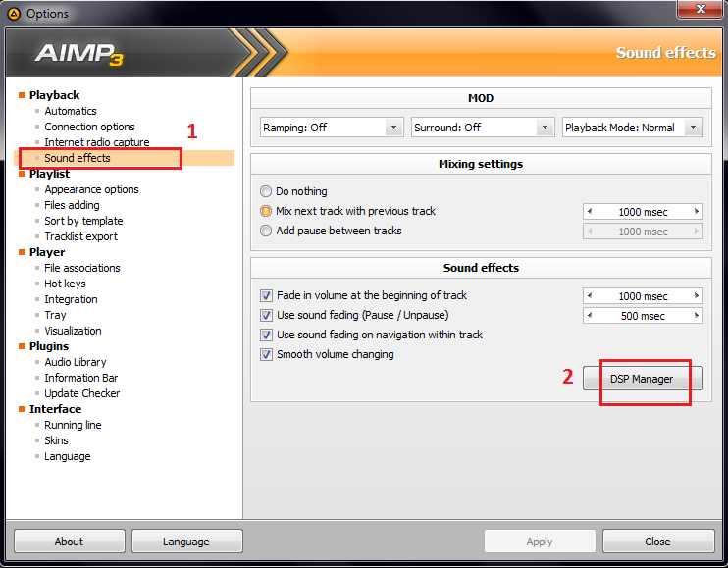Open Files adding settings

pos(72,205)
